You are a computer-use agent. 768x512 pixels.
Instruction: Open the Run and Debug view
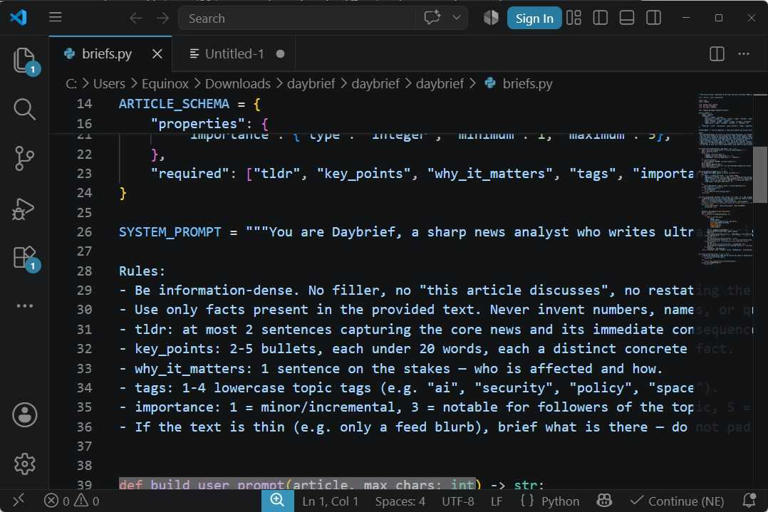(x=24, y=209)
